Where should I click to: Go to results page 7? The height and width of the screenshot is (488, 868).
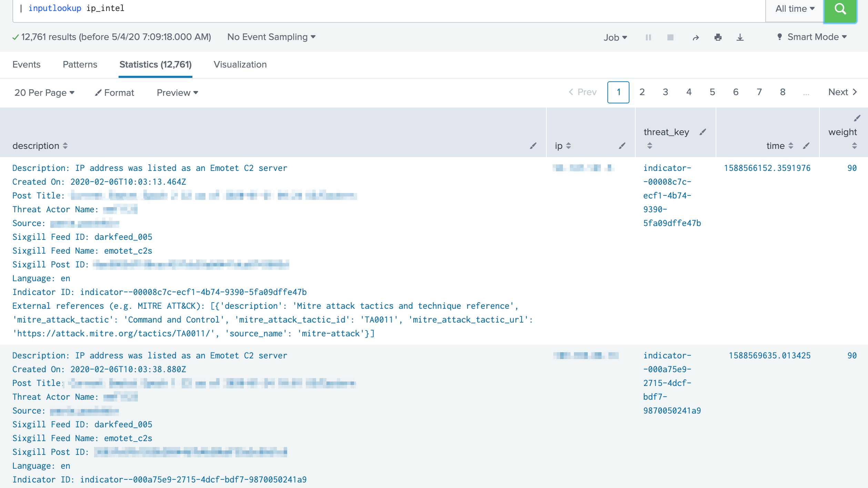click(759, 92)
